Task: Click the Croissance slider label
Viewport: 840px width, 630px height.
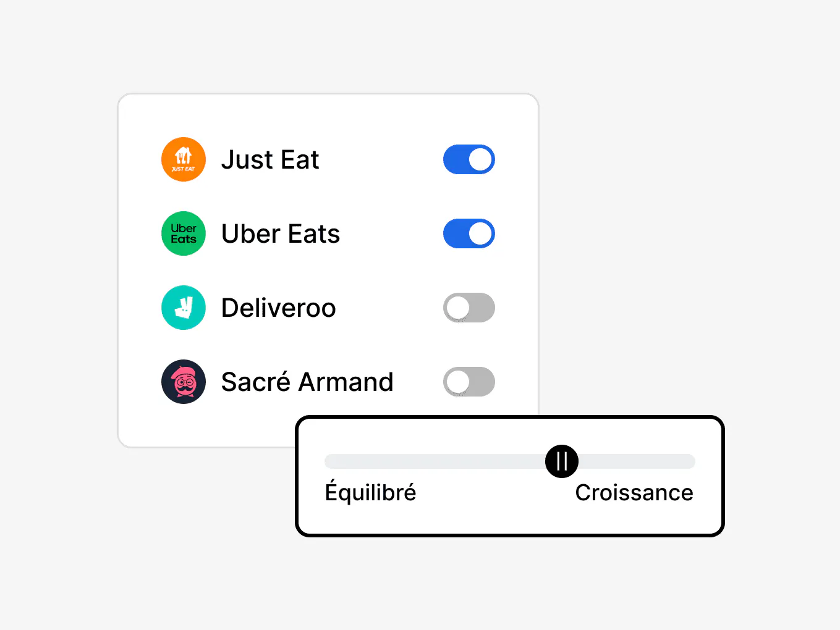Action: point(634,493)
